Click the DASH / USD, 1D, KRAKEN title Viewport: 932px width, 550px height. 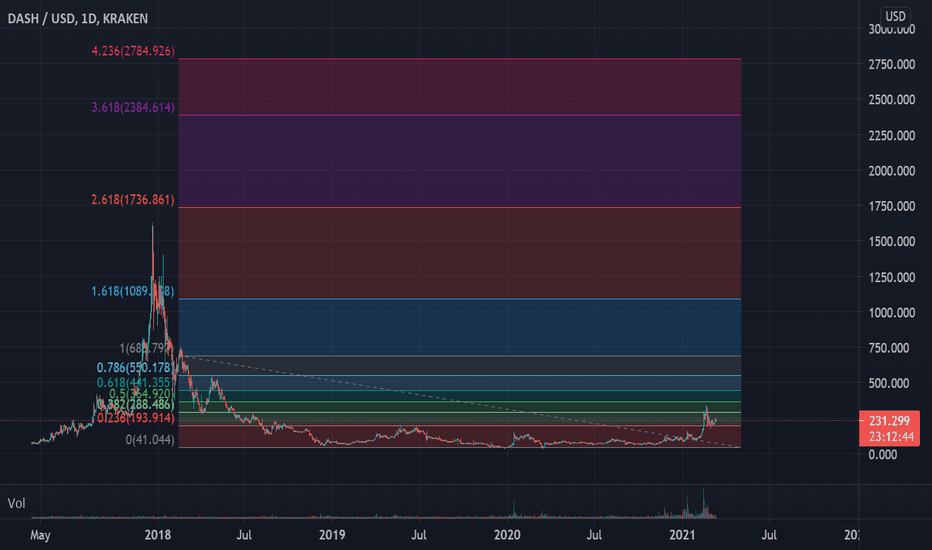tap(78, 19)
